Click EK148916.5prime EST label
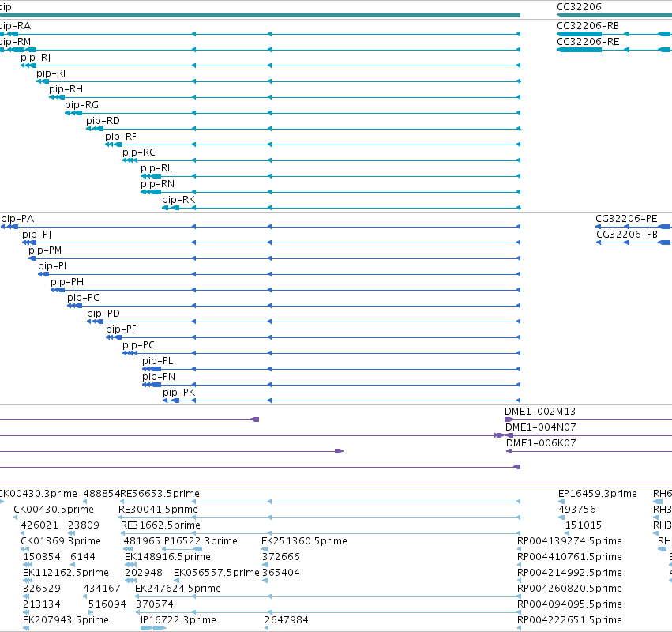This screenshot has width=672, height=632. pyautogui.click(x=167, y=558)
